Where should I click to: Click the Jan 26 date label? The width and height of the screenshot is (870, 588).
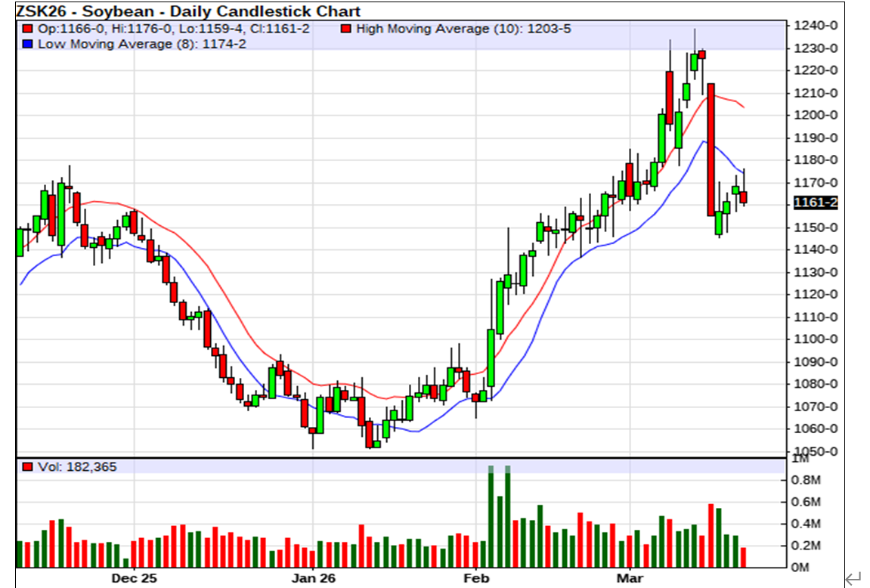pyautogui.click(x=313, y=578)
